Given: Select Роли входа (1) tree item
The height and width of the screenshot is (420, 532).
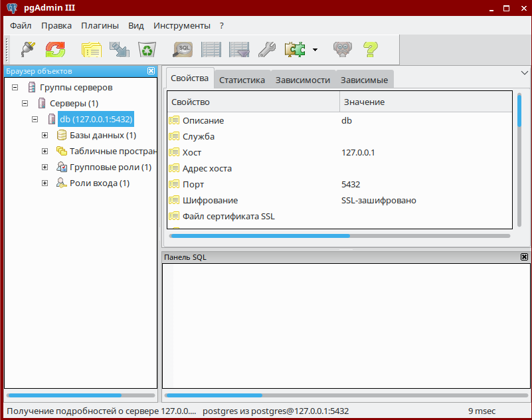Looking at the screenshot, I should [x=100, y=183].
